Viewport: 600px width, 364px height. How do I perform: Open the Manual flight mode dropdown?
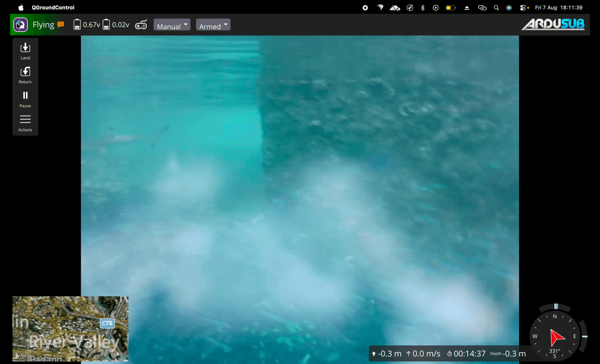click(x=172, y=25)
